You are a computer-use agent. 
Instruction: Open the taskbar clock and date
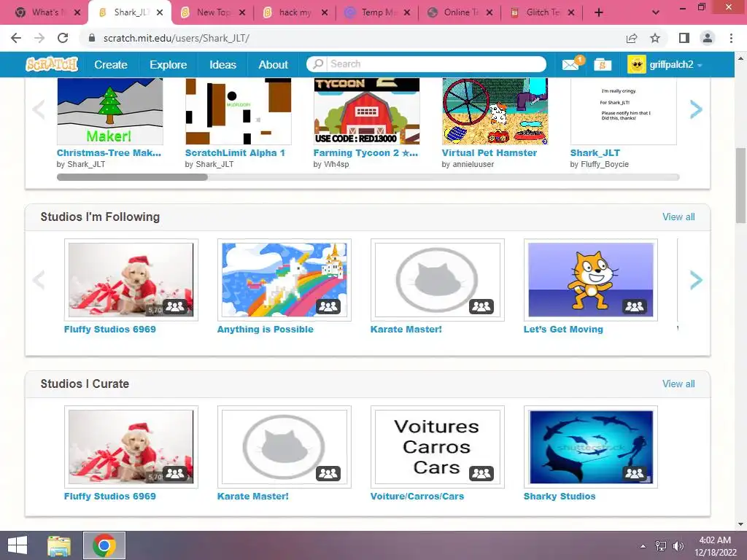[715, 546]
